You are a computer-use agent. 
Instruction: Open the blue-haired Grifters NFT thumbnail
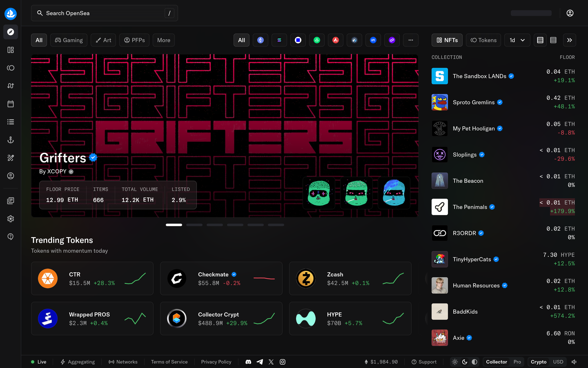tap(394, 193)
